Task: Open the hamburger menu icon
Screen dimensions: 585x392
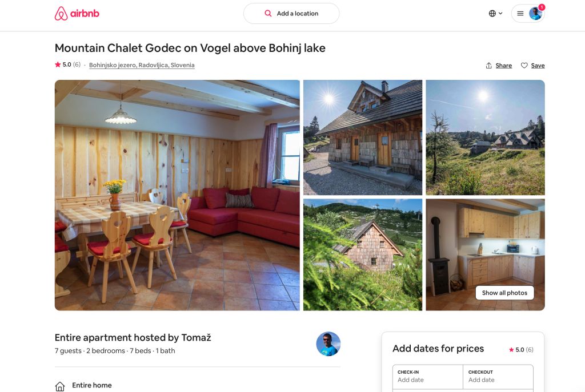Action: pos(520,14)
